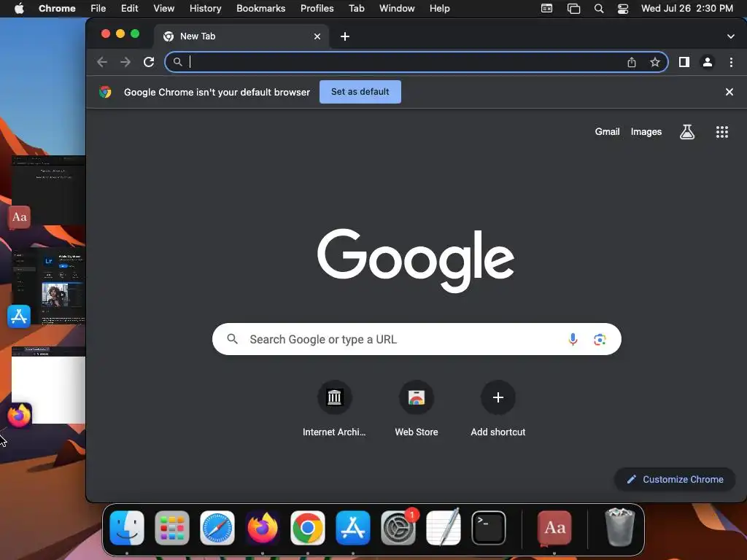The width and height of the screenshot is (747, 560).
Task: Set Chrome as default browser
Action: [x=360, y=92]
